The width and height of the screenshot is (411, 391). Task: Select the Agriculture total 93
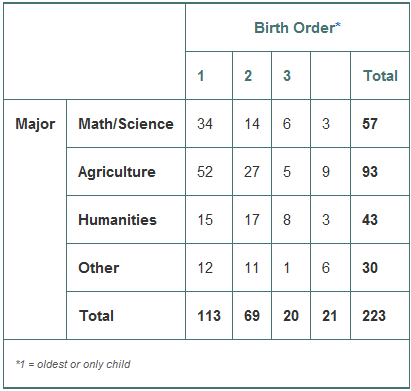[x=380, y=172]
